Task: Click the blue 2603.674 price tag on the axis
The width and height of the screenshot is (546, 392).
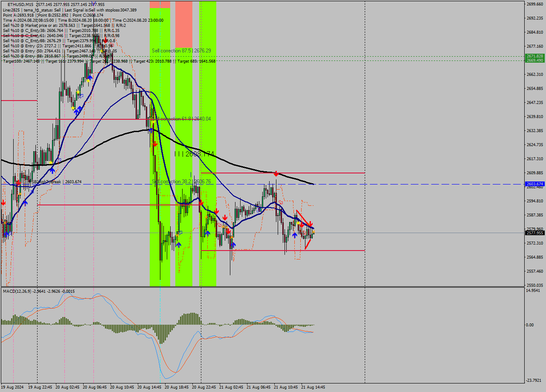Action: (534, 184)
